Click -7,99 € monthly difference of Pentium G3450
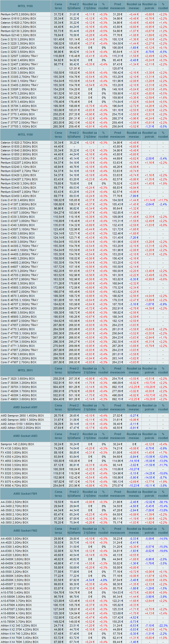 point(134,196)
